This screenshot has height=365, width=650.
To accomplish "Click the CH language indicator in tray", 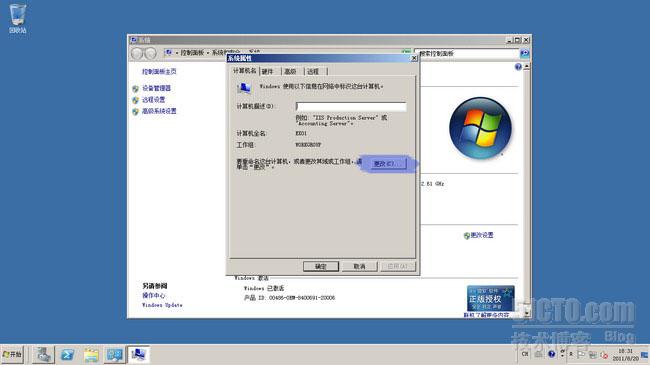I will click(x=525, y=354).
